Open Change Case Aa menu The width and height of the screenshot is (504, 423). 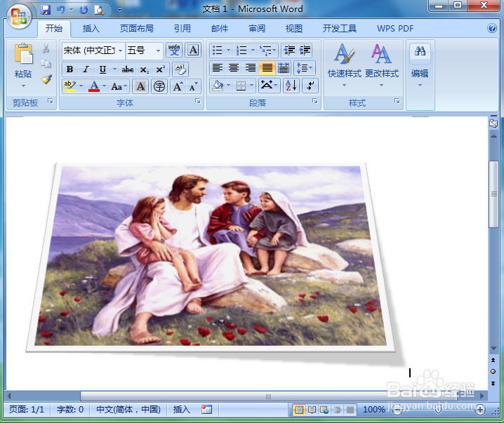[x=119, y=86]
